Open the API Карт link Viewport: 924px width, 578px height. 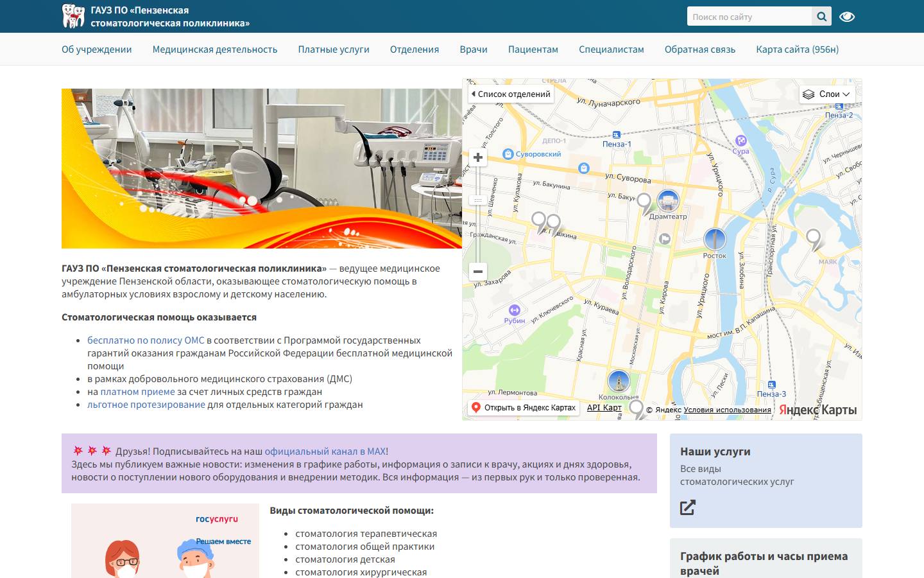(604, 407)
